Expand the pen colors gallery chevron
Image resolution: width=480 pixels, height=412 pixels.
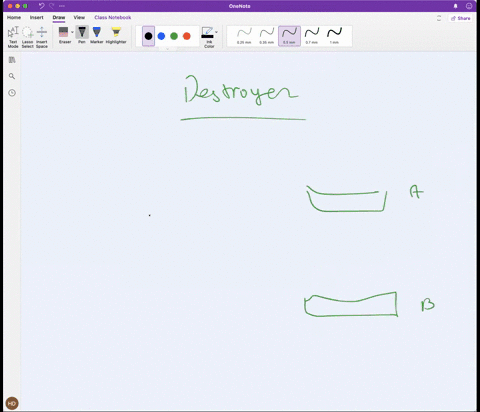167,49
